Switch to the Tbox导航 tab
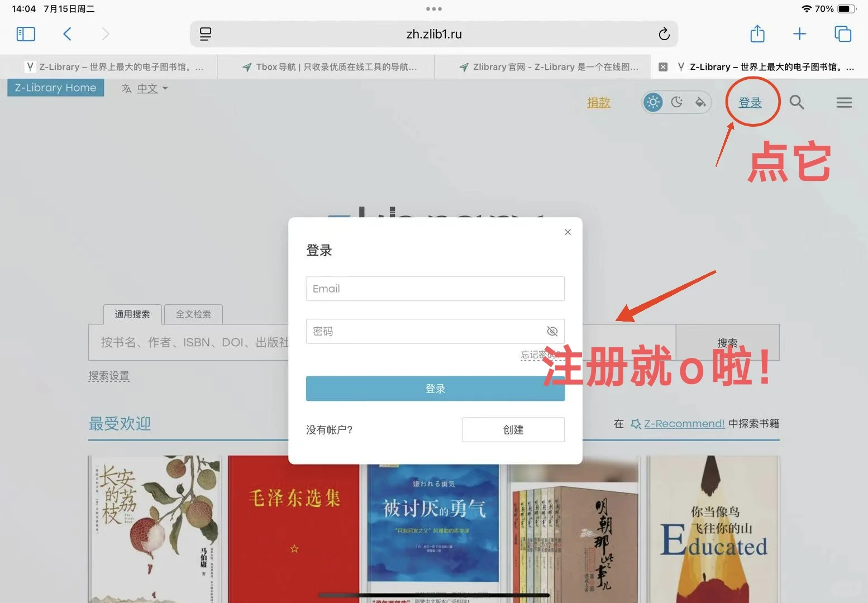868x603 pixels. point(326,67)
